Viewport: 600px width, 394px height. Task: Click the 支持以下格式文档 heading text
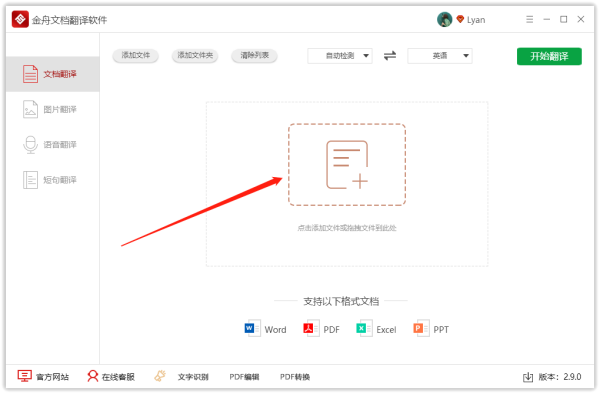[x=341, y=301]
